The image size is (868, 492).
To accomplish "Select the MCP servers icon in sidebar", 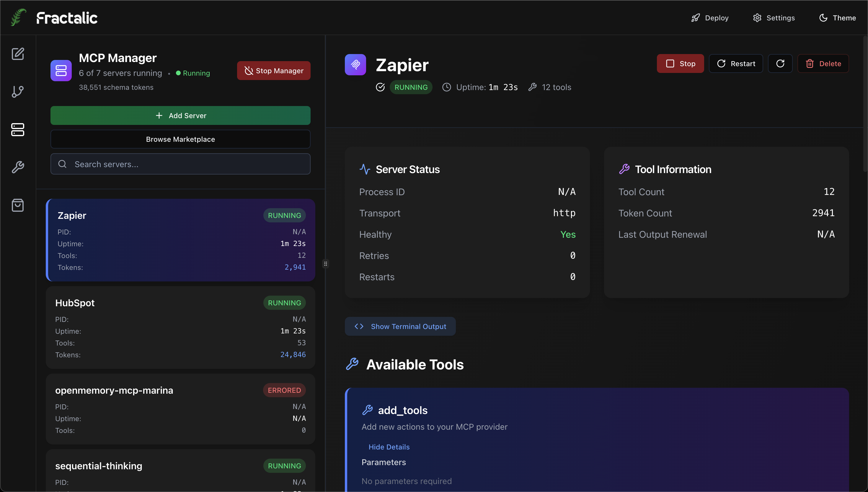I will pyautogui.click(x=18, y=129).
